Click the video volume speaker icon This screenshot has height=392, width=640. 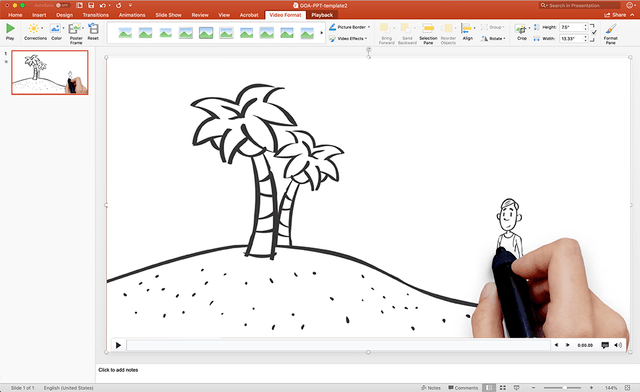click(618, 345)
